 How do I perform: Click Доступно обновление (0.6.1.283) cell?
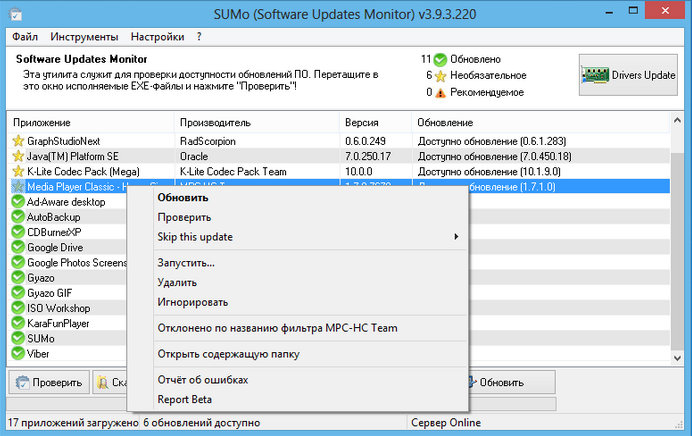coord(492,141)
